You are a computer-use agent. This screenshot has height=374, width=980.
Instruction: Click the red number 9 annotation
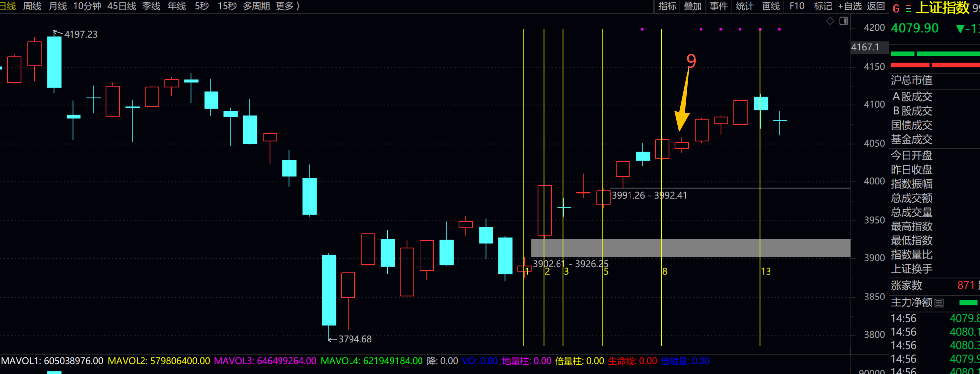[x=691, y=61]
